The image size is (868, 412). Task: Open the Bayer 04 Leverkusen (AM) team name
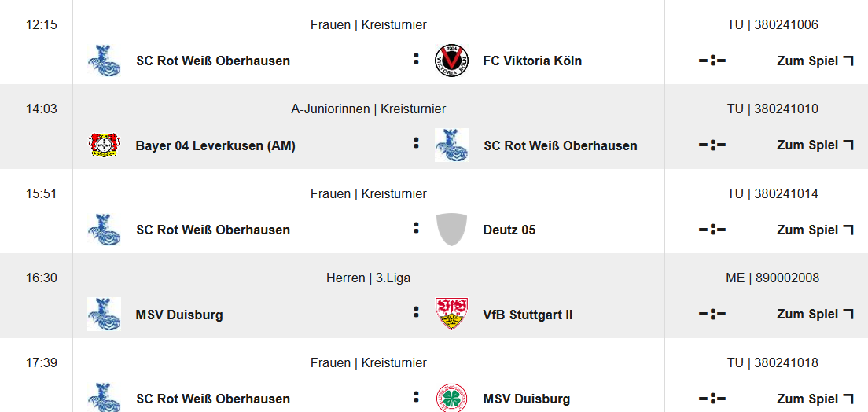(215, 145)
